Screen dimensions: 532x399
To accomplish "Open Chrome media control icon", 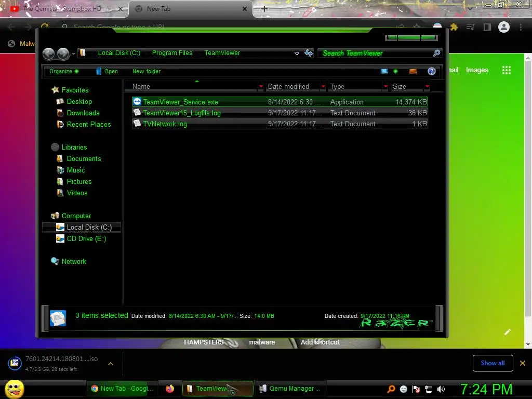I will pos(470,27).
